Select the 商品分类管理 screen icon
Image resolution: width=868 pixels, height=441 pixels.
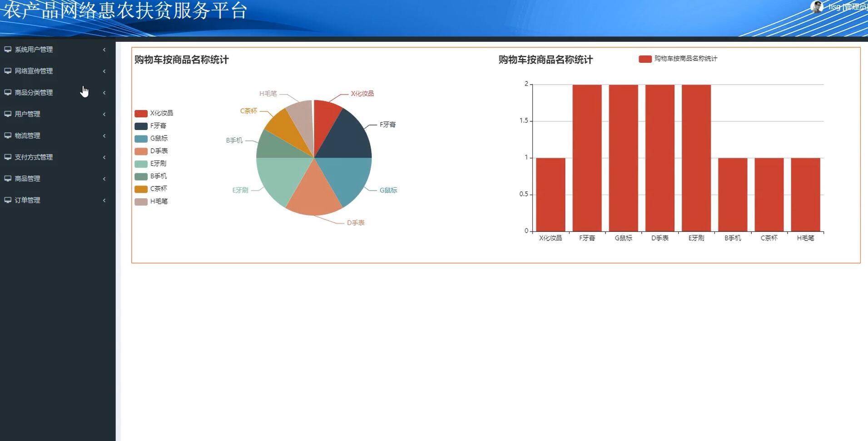pyautogui.click(x=7, y=92)
